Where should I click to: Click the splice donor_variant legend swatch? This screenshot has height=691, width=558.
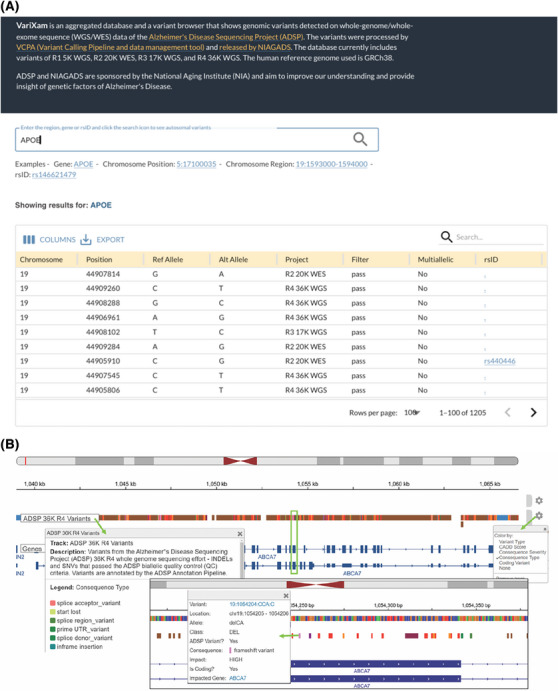pos(52,638)
